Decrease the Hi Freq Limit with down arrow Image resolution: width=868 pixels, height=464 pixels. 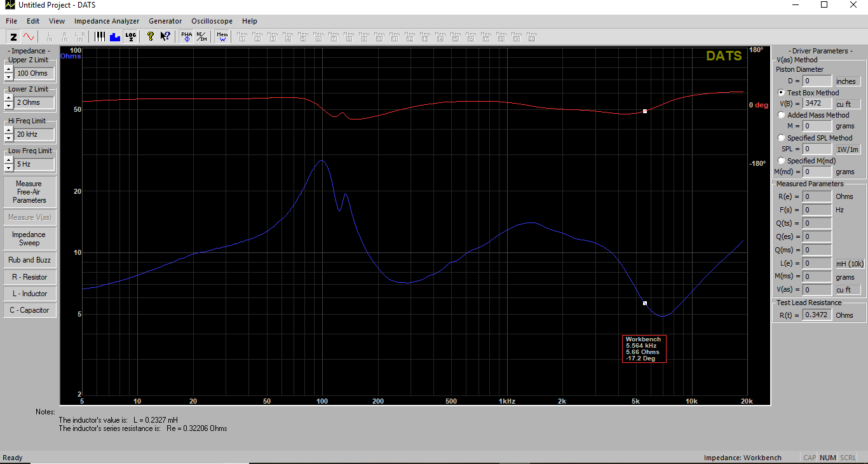click(9, 137)
